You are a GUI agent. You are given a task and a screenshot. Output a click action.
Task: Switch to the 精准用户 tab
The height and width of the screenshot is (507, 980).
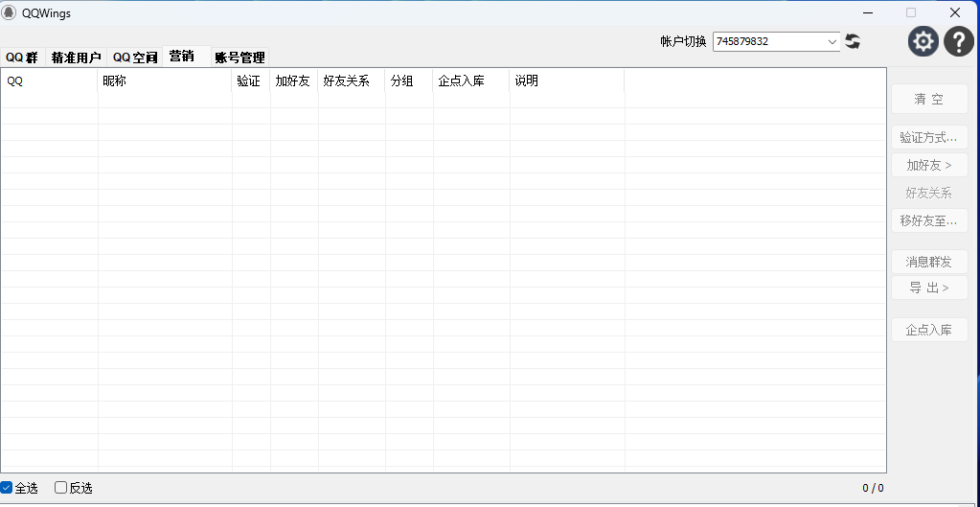click(x=77, y=58)
